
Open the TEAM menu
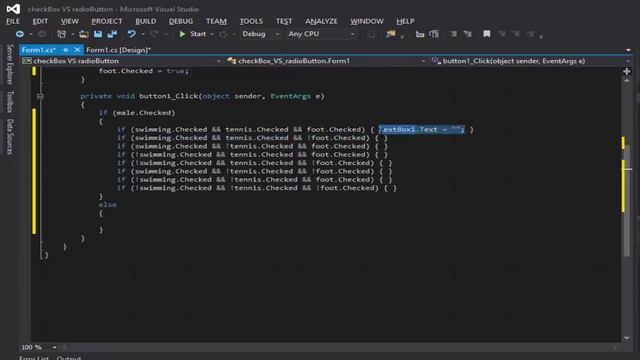(216, 21)
